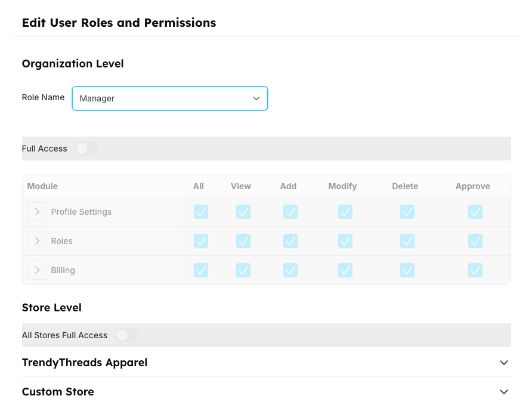Uncheck the Modify permission for Profile Settings
Screen dimensions: 532x405
(x=345, y=212)
